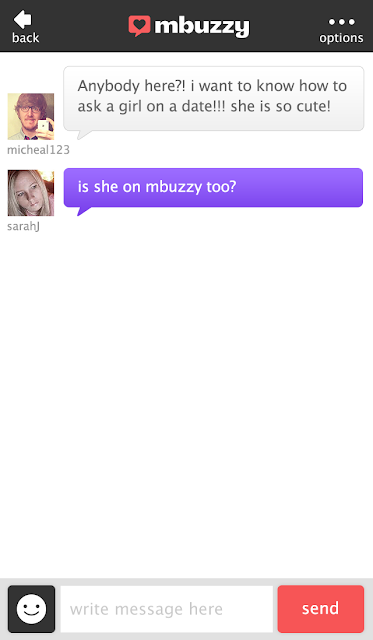Tap the white back arrow icon

pyautogui.click(x=22, y=19)
